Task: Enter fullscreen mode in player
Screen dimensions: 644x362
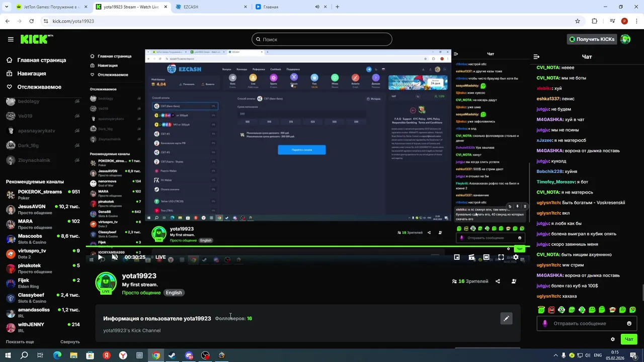Action: click(x=501, y=257)
